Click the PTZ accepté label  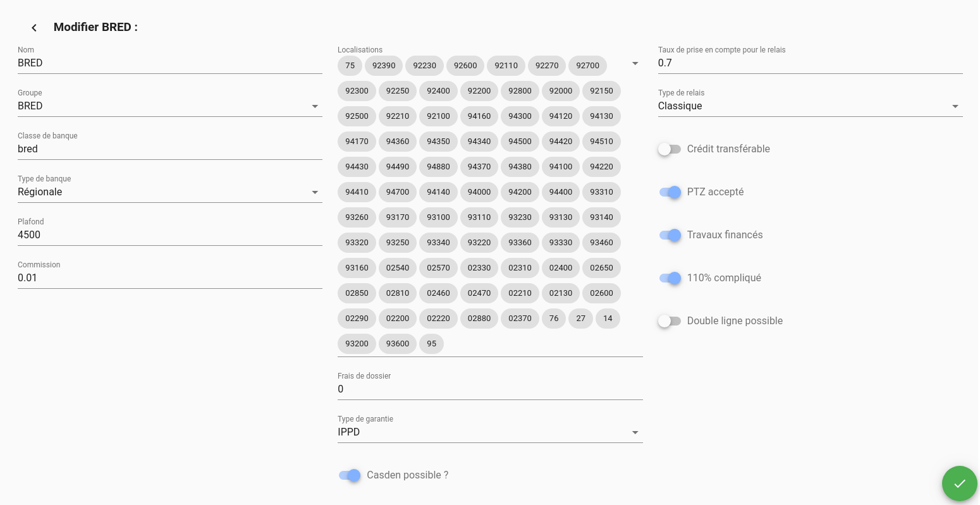(x=715, y=192)
